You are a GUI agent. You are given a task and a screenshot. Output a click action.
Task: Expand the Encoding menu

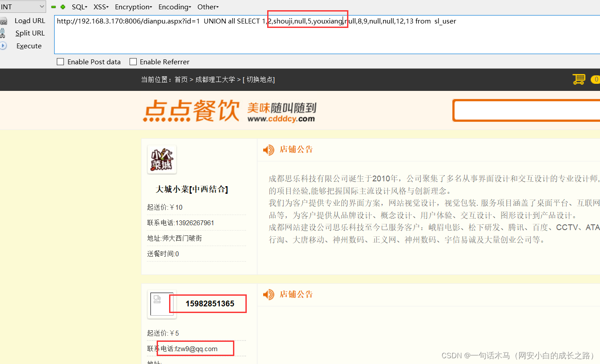tap(175, 7)
